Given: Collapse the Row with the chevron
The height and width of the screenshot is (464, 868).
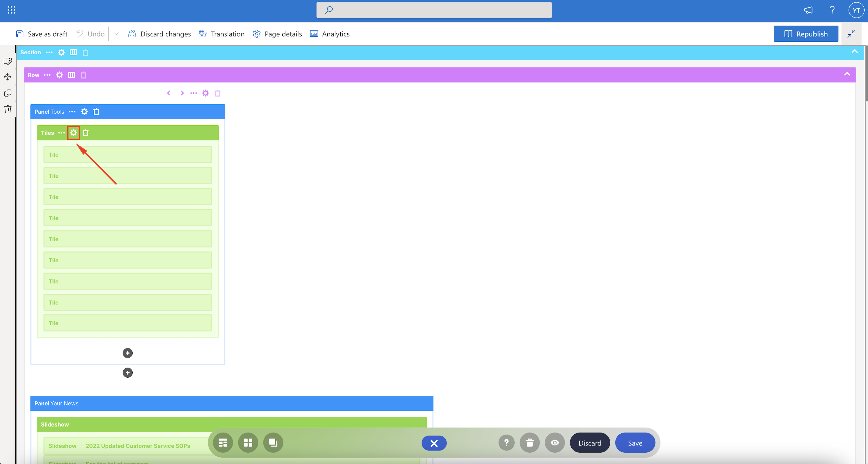Looking at the screenshot, I should tap(847, 74).
